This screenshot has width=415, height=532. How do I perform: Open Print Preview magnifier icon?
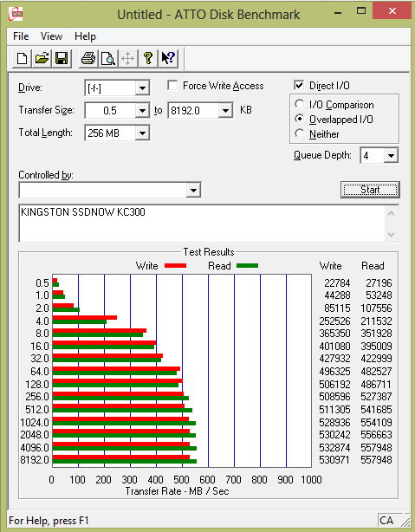coord(108,58)
